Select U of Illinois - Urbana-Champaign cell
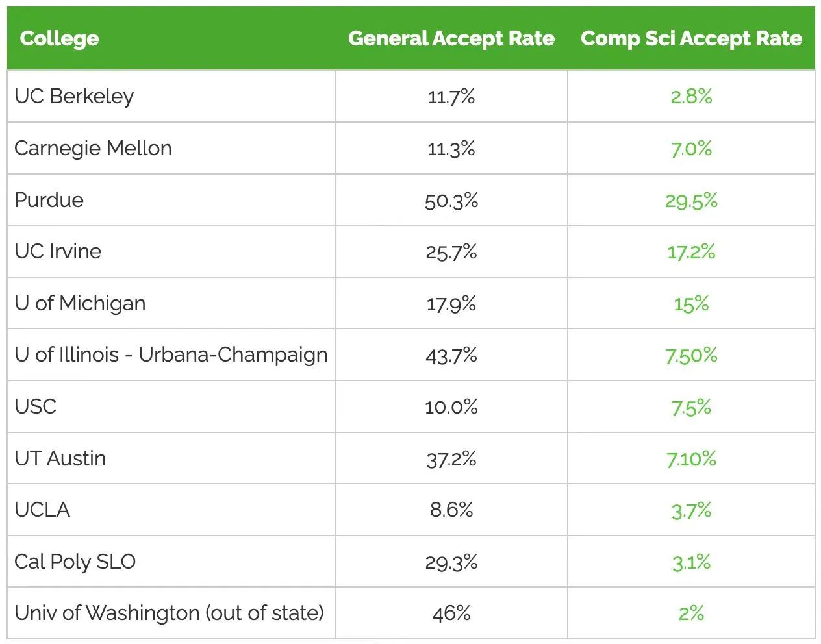 coord(171,354)
